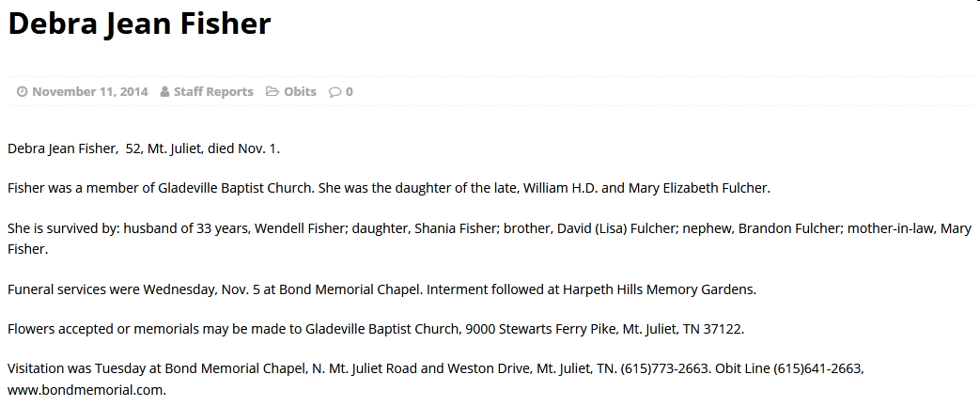Select the comment count 0

(349, 92)
